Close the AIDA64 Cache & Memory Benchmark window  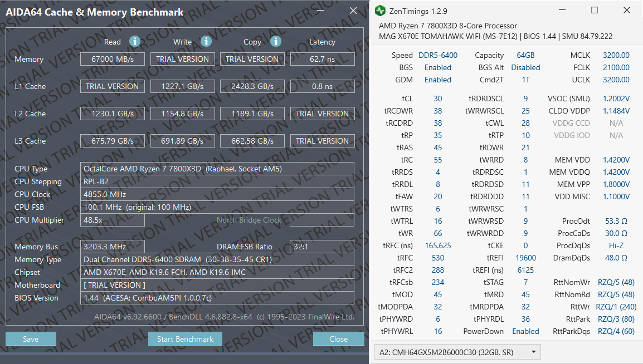(353, 11)
